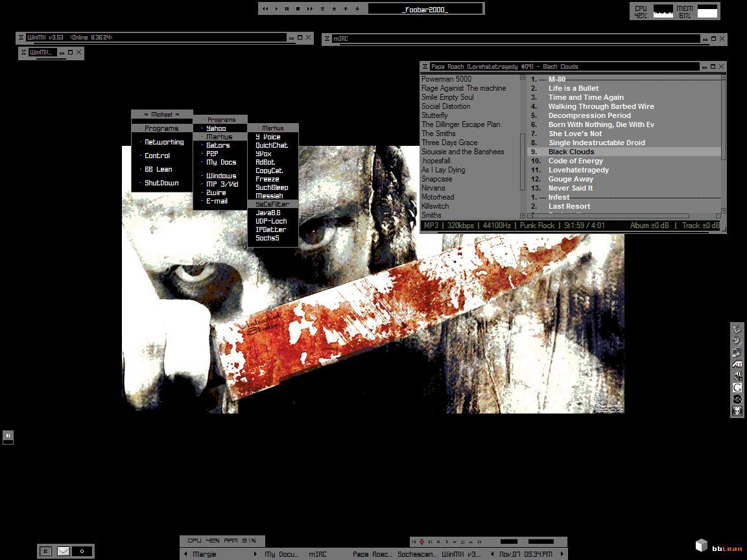
Task: Click the CPU usage graph meter
Action: click(663, 12)
